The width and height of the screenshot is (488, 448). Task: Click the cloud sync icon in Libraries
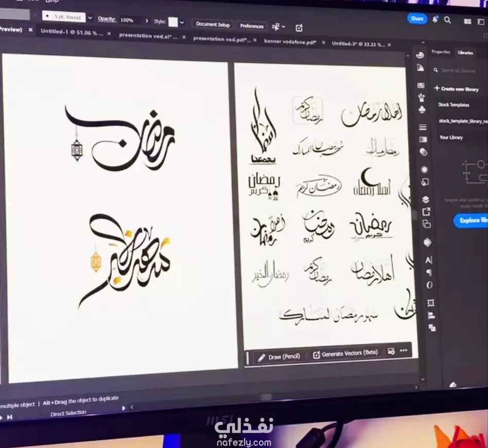pyautogui.click(x=453, y=385)
